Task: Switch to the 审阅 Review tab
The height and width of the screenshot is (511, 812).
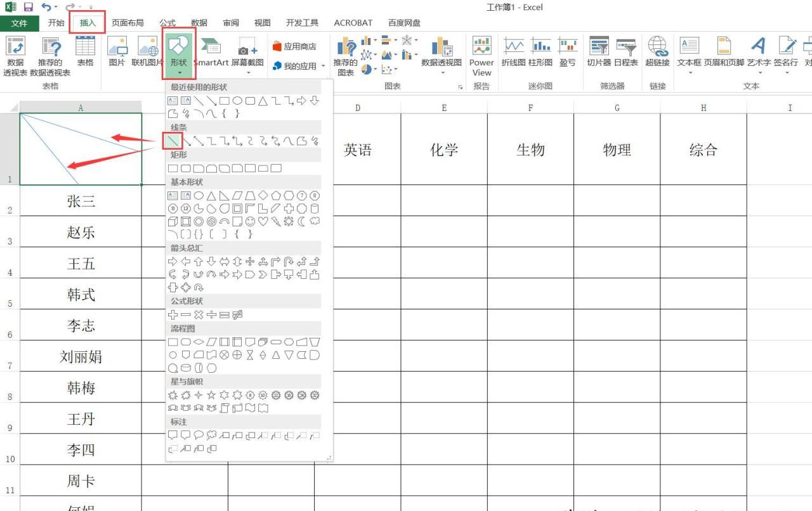Action: point(231,23)
